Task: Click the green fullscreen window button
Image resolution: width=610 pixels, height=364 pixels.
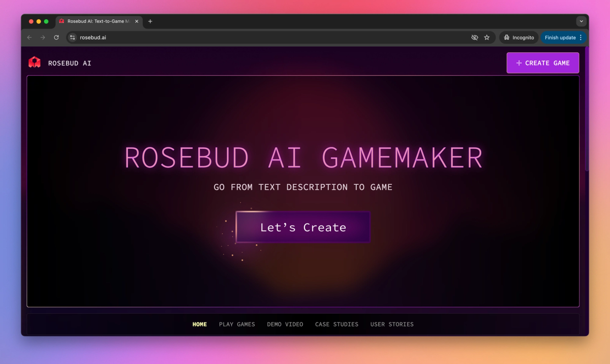Action: point(46,21)
